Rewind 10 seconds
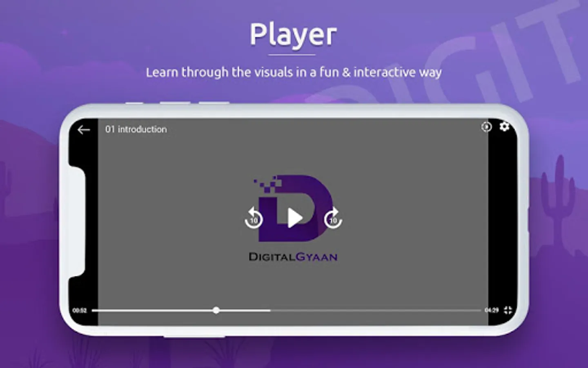This screenshot has width=588, height=368. [x=254, y=218]
